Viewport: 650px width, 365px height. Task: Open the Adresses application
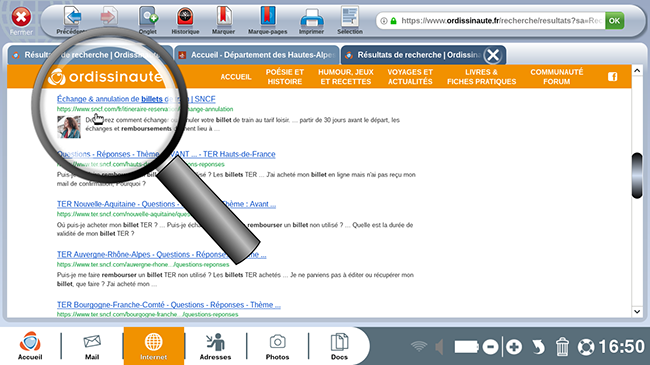tap(216, 346)
